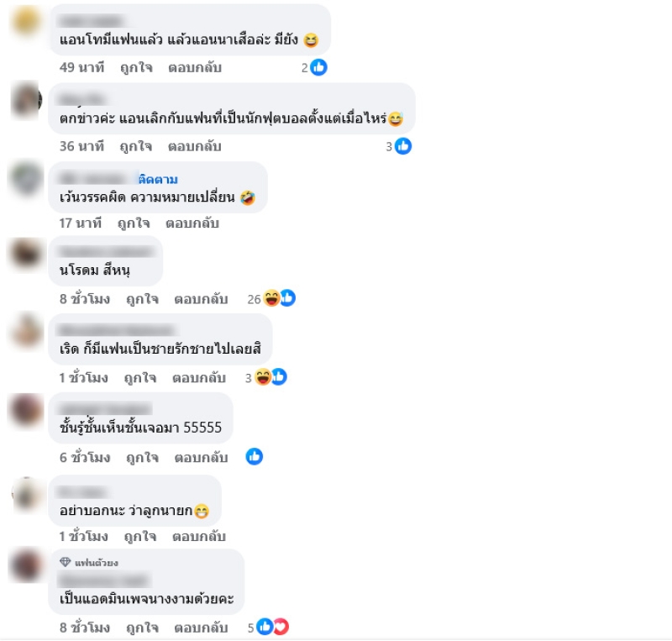Open the avatar beside the นโรดม สีหนุ comment
The width and height of the screenshot is (672, 641).
(x=26, y=254)
